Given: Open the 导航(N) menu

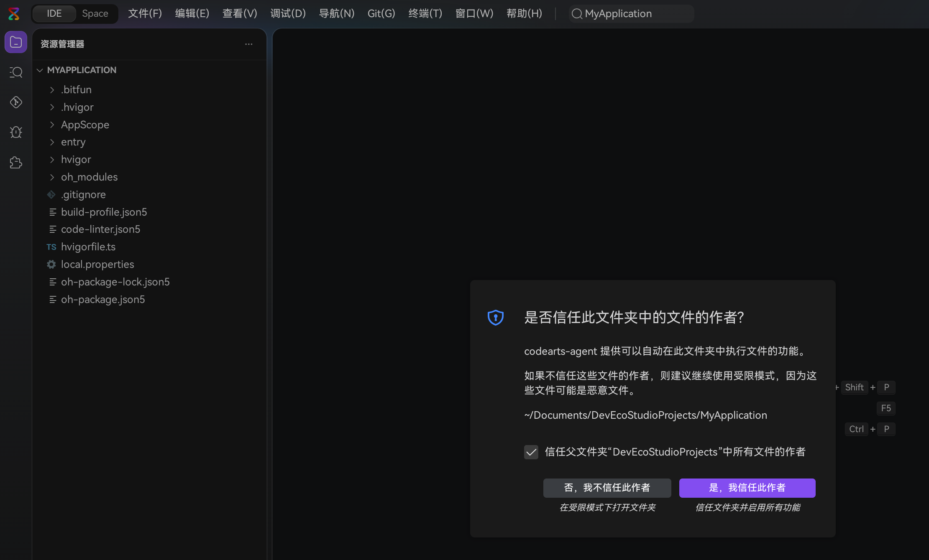Looking at the screenshot, I should 337,14.
